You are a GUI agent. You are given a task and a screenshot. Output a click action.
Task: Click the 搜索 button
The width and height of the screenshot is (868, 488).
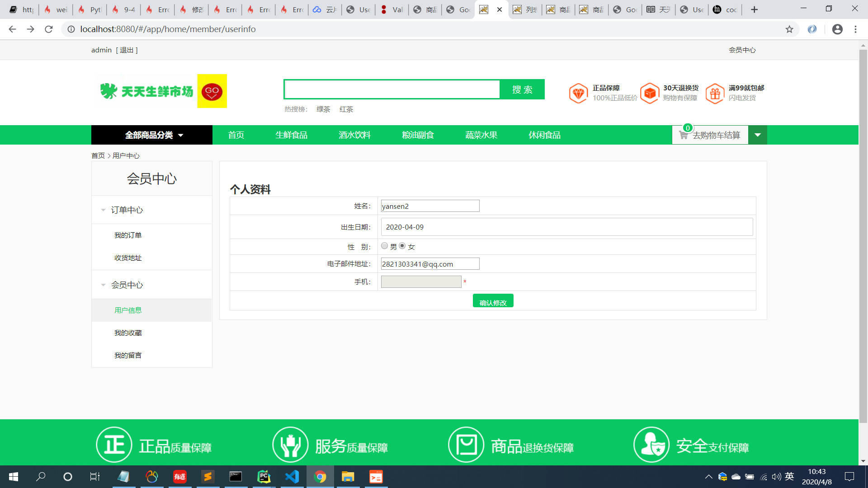[x=522, y=89]
